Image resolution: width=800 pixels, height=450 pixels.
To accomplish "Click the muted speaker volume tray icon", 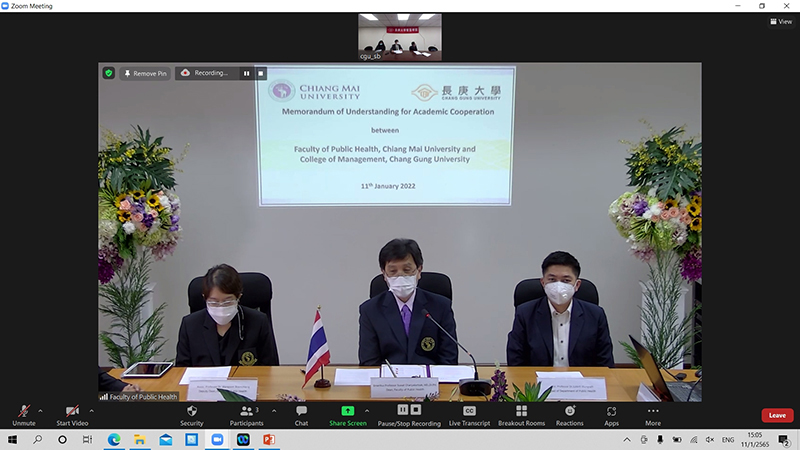I will [x=710, y=439].
